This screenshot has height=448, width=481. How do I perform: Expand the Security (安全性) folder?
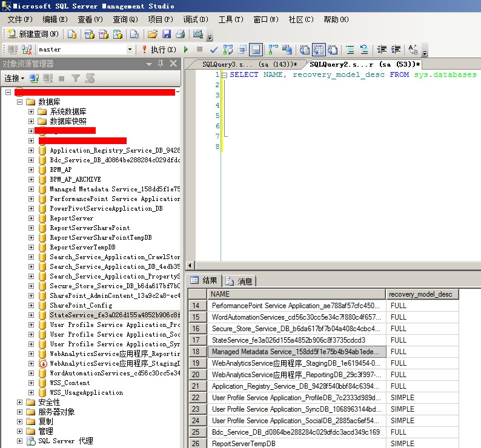point(19,402)
